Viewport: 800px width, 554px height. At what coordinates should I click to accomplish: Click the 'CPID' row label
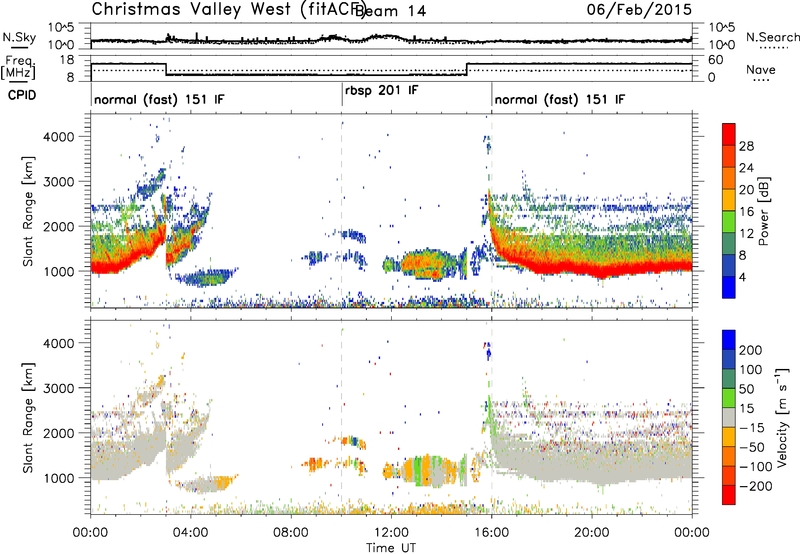[x=22, y=95]
